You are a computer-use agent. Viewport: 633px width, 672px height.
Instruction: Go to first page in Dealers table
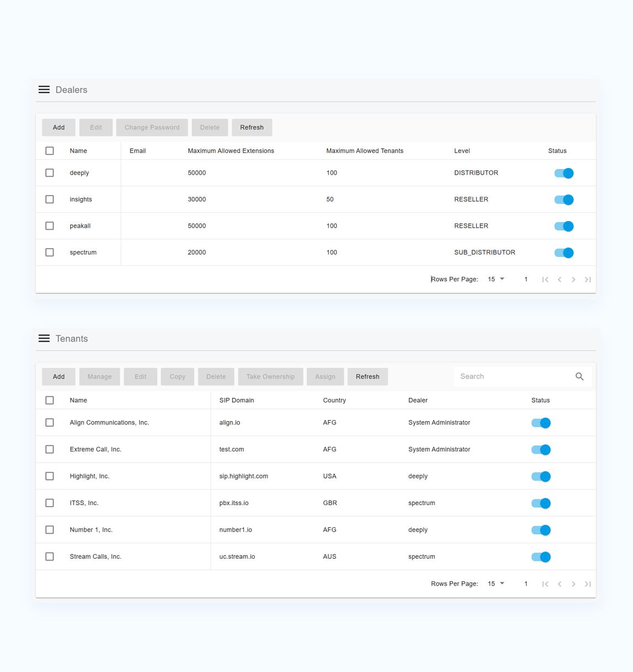(545, 280)
